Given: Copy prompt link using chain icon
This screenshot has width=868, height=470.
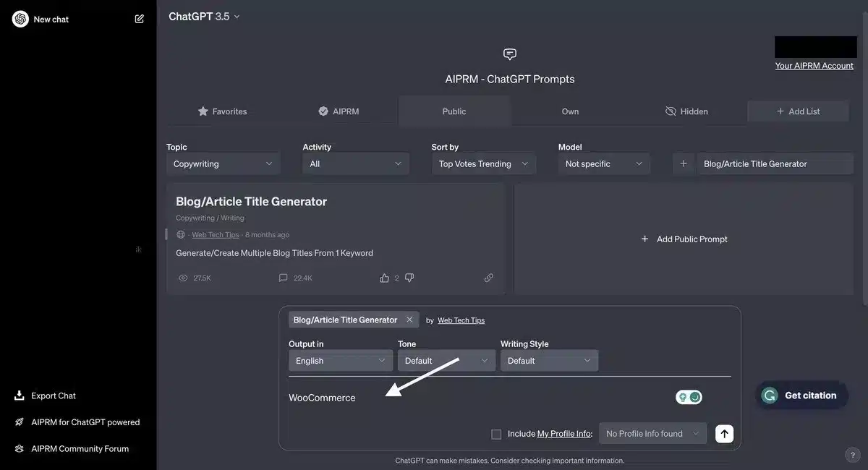Looking at the screenshot, I should (489, 278).
